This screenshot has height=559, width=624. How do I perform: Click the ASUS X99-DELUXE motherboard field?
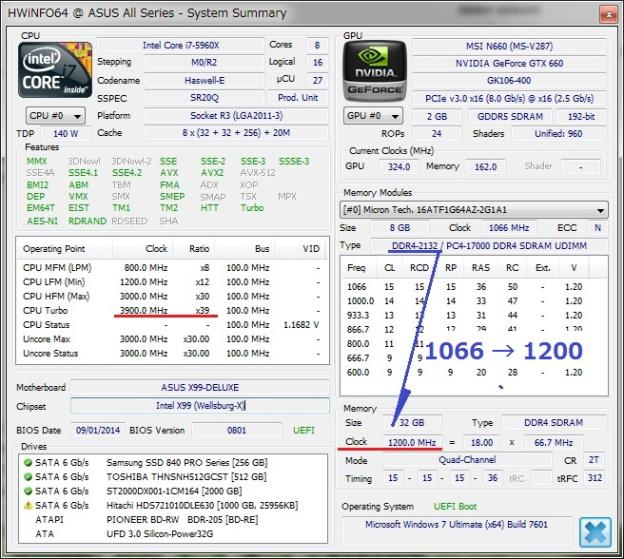pos(200,388)
